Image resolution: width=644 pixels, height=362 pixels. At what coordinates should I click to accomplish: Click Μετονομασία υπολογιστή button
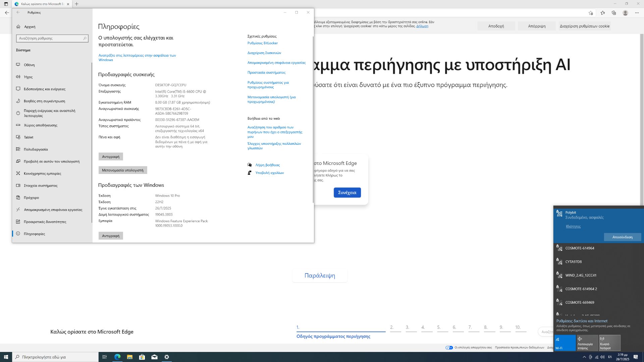[123, 170]
